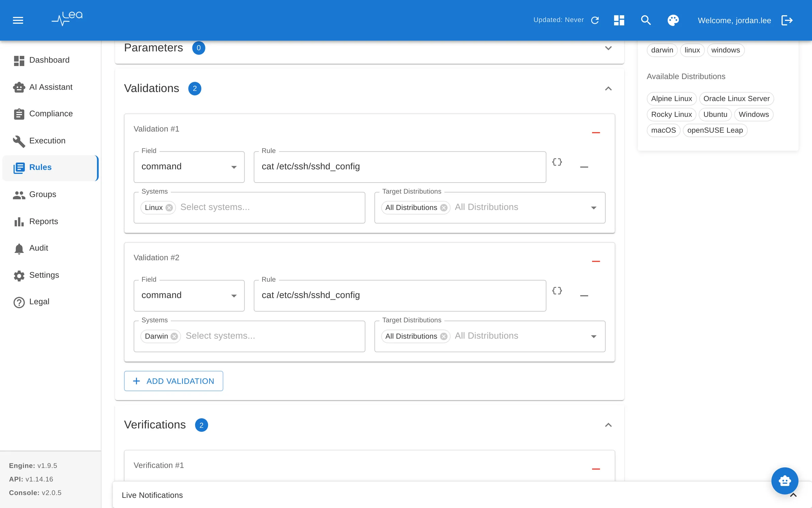Click the search magnifier icon
The image size is (812, 508).
pyautogui.click(x=646, y=20)
